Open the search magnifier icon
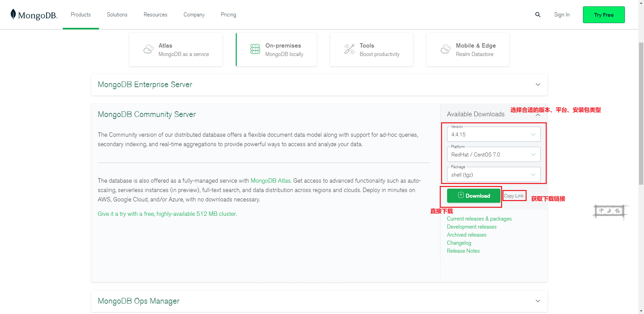Viewport: 644px width, 314px height. click(x=538, y=15)
